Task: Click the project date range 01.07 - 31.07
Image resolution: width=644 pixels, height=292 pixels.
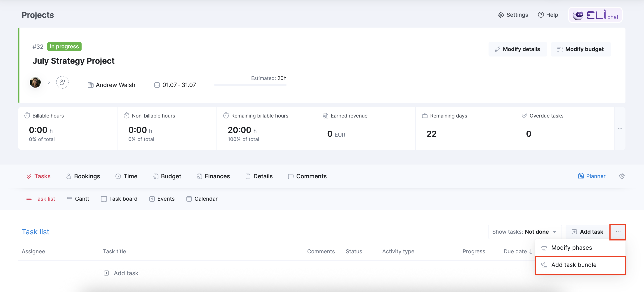Action: (179, 85)
